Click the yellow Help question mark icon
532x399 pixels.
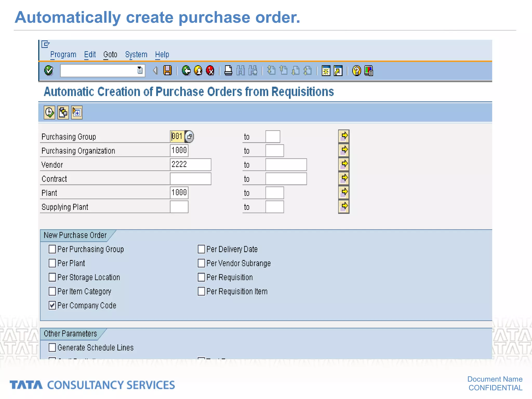[x=357, y=70]
